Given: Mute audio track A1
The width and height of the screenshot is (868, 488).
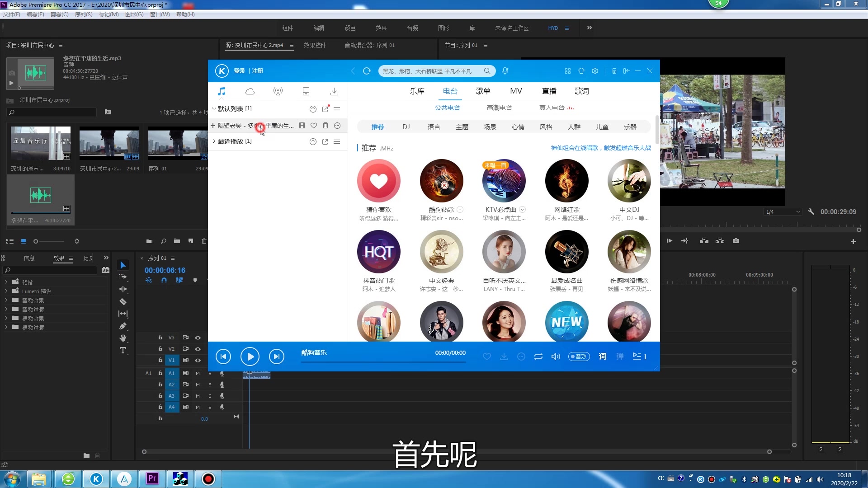Looking at the screenshot, I should pos(198,373).
